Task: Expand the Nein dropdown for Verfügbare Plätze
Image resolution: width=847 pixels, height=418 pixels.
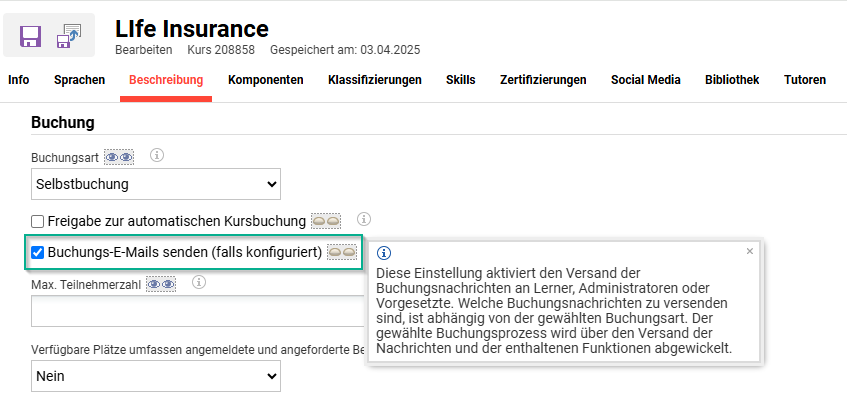Action: (155, 376)
